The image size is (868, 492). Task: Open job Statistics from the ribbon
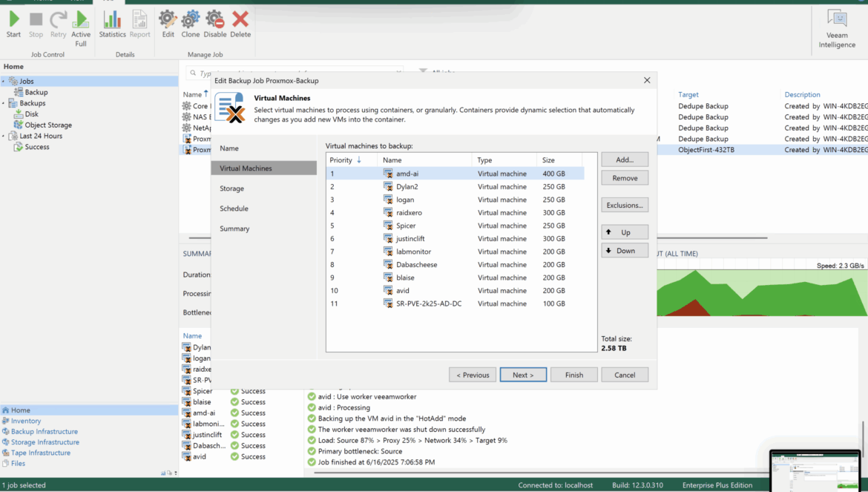(112, 24)
